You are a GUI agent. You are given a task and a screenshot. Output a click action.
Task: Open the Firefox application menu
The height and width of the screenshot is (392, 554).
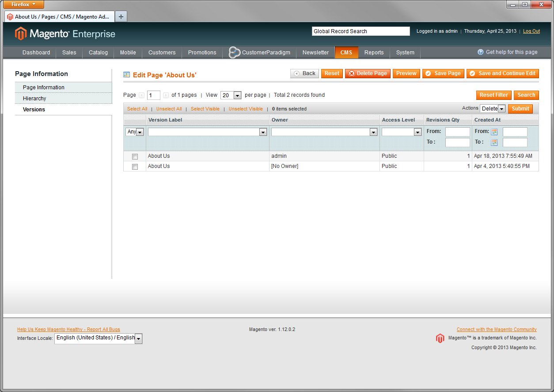[24, 4]
